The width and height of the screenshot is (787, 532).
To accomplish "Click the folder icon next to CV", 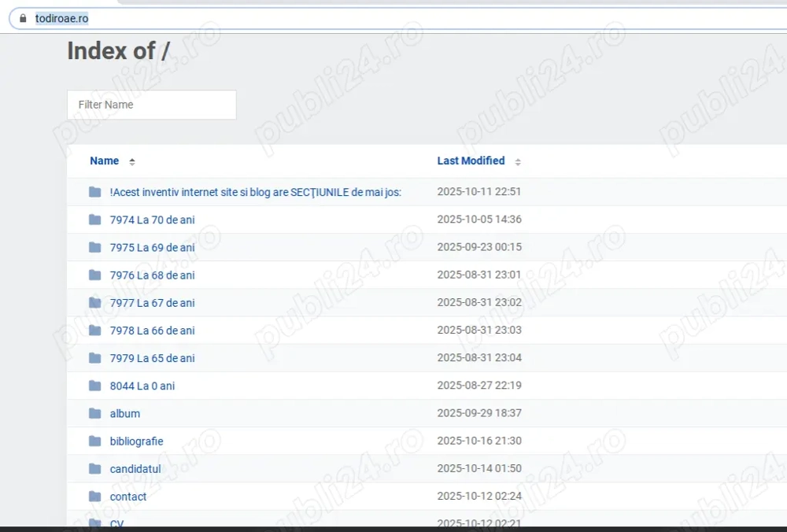I will click(94, 523).
